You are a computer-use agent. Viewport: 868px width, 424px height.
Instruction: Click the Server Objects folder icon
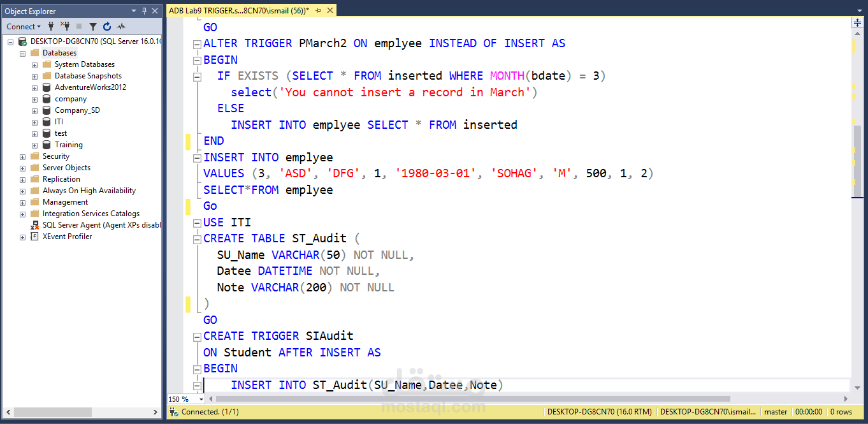point(34,168)
